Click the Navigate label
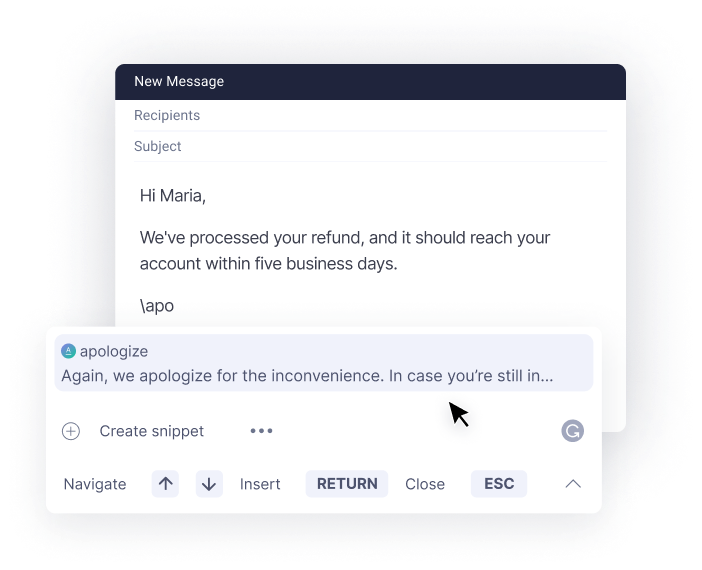 click(x=95, y=484)
